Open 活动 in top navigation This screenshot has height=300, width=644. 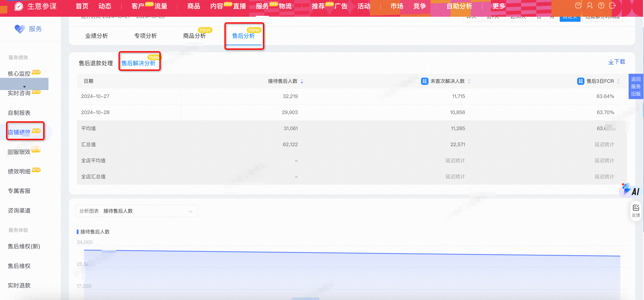tap(364, 6)
